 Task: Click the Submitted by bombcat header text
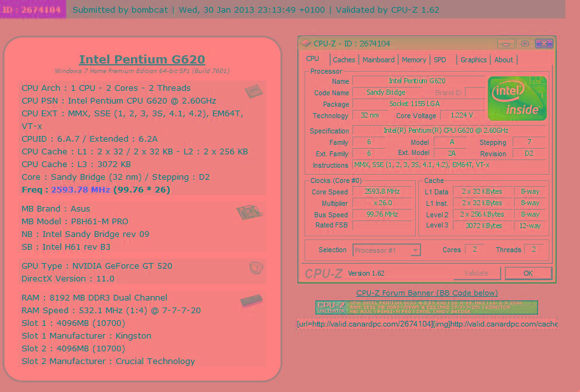[120, 10]
